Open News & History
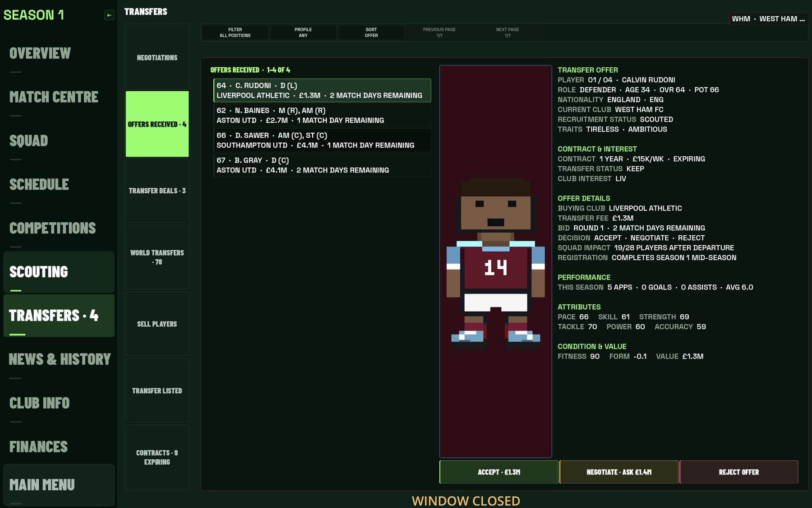 coord(59,359)
